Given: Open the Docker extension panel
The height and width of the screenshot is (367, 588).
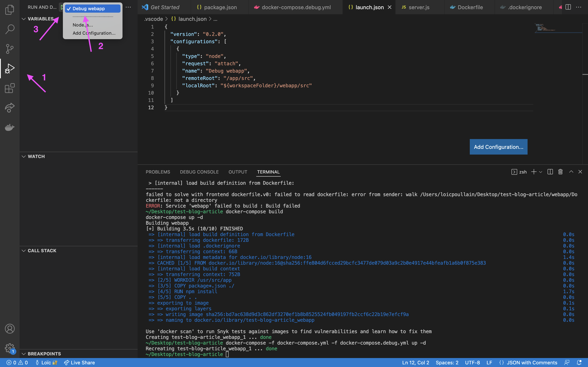Looking at the screenshot, I should (x=10, y=127).
